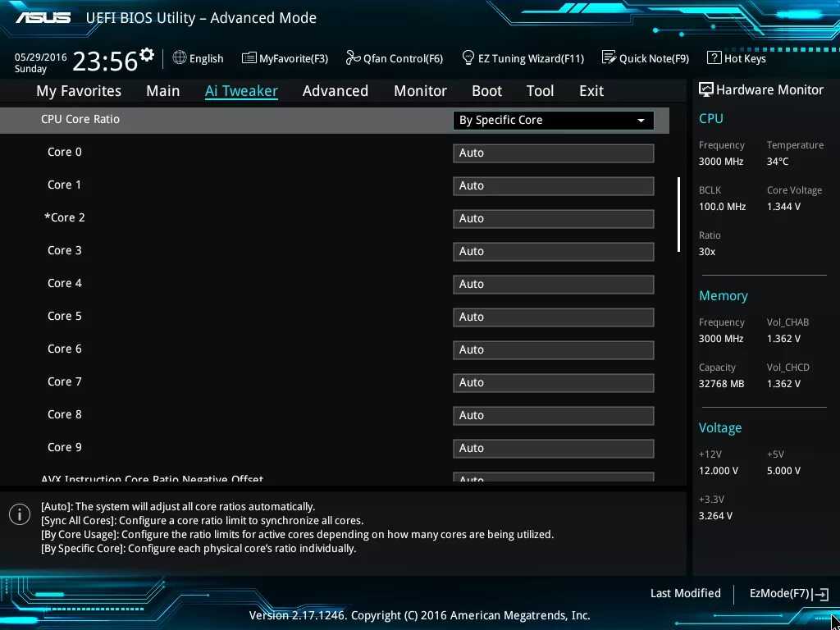
Task: Open the Advanced tab
Action: click(336, 90)
